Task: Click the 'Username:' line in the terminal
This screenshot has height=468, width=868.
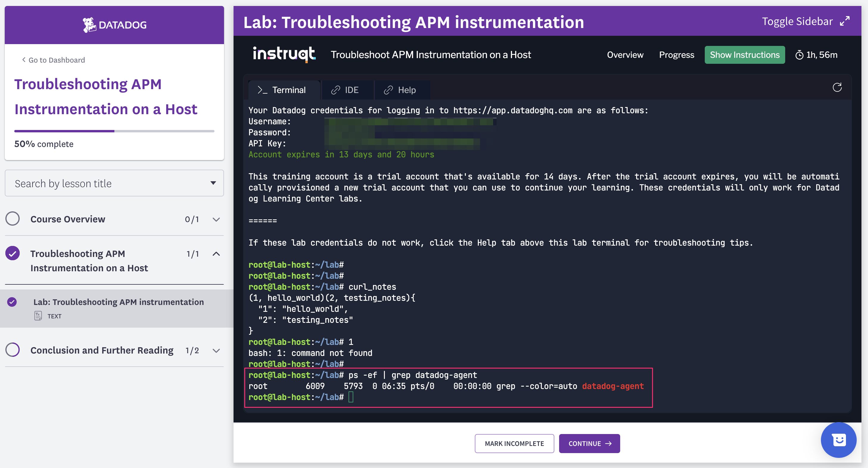Action: tap(270, 121)
